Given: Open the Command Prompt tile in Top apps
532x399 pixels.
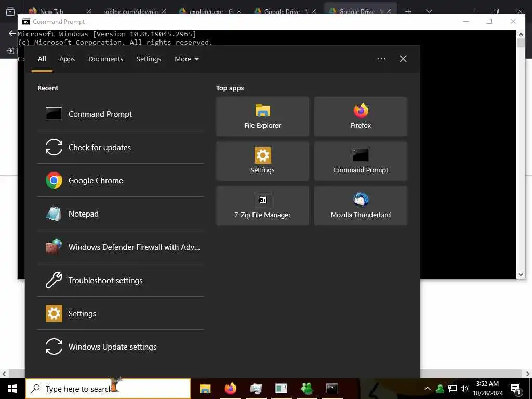Looking at the screenshot, I should click(361, 161).
